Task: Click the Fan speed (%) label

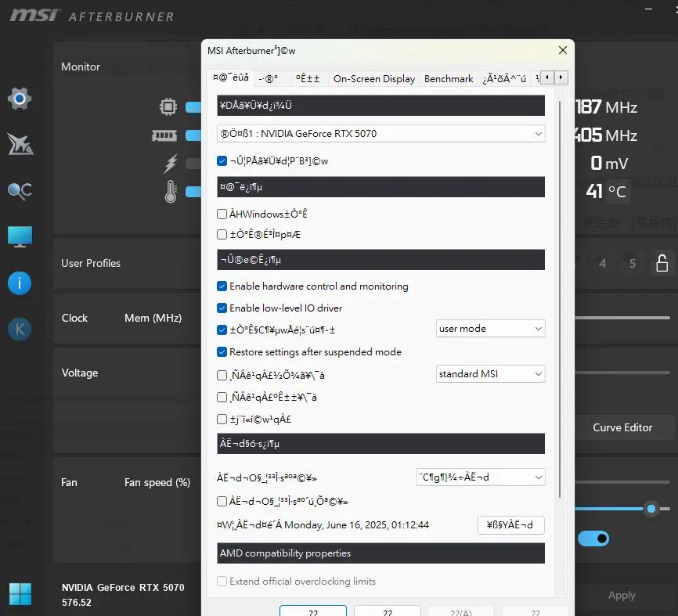Action: coord(157,482)
